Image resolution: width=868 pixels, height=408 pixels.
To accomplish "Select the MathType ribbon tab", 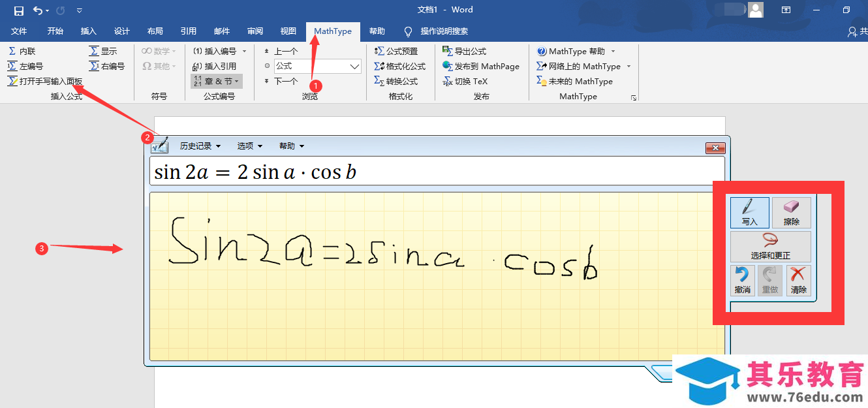I will (333, 31).
